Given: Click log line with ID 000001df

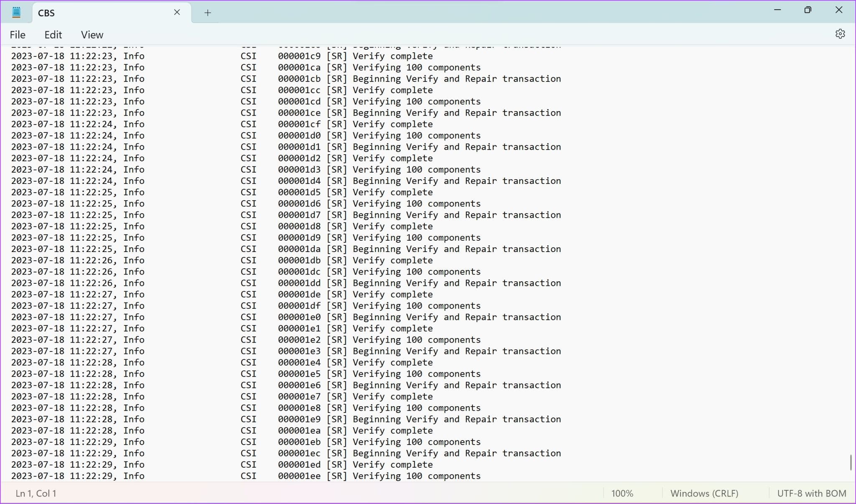Looking at the screenshot, I should [x=246, y=305].
